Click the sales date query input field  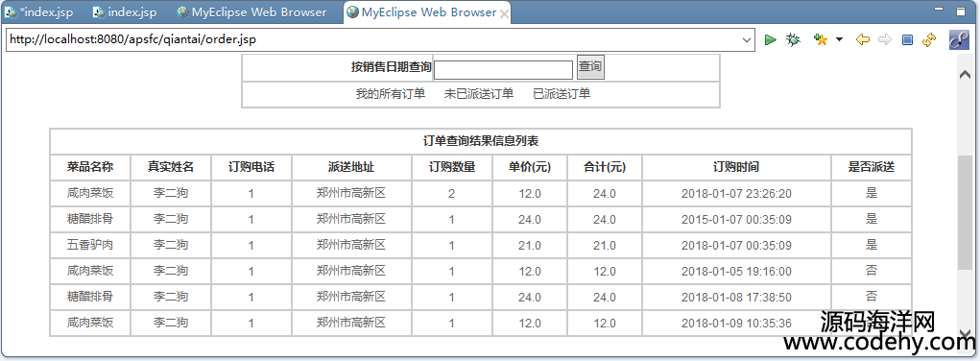[503, 69]
